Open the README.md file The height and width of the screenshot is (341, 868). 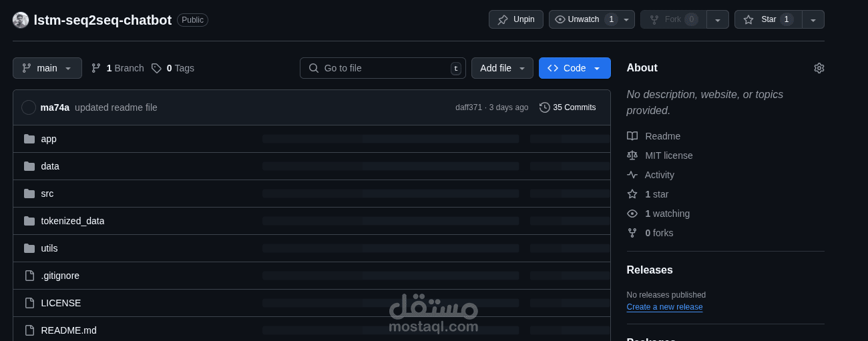pyautogui.click(x=69, y=330)
